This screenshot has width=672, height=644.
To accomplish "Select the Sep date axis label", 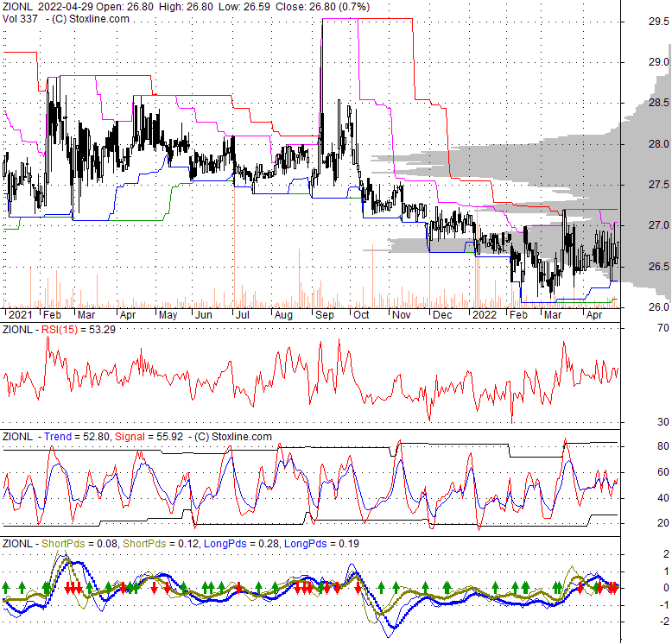I will click(325, 315).
